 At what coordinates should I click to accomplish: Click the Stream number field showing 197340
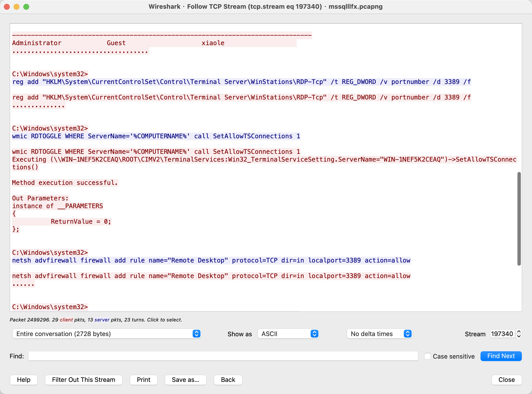[502, 334]
